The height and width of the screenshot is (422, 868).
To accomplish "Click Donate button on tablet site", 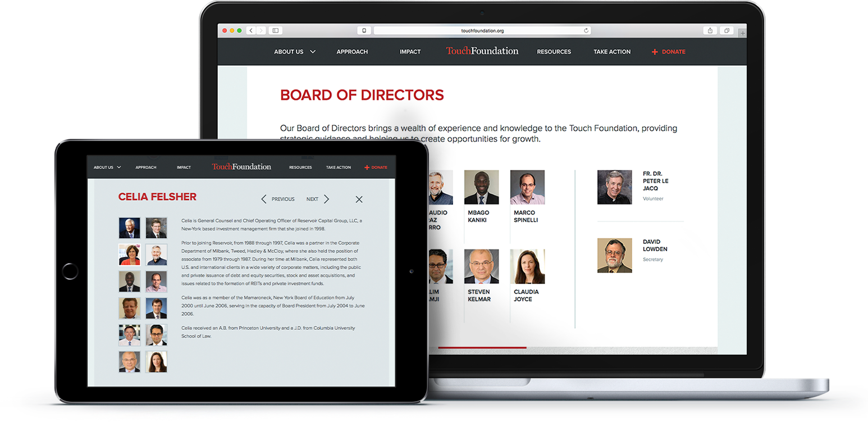I will click(x=376, y=167).
